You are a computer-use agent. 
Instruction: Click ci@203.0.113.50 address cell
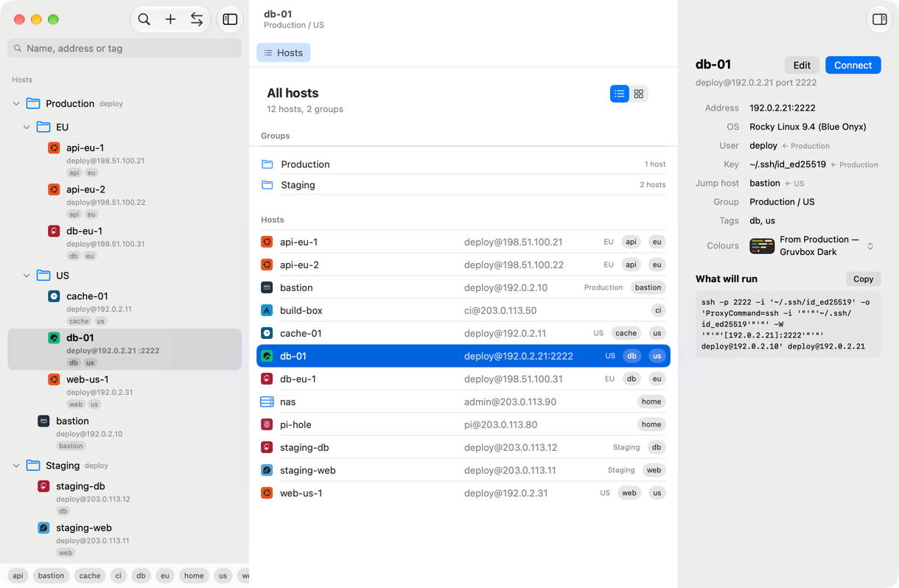click(x=500, y=311)
